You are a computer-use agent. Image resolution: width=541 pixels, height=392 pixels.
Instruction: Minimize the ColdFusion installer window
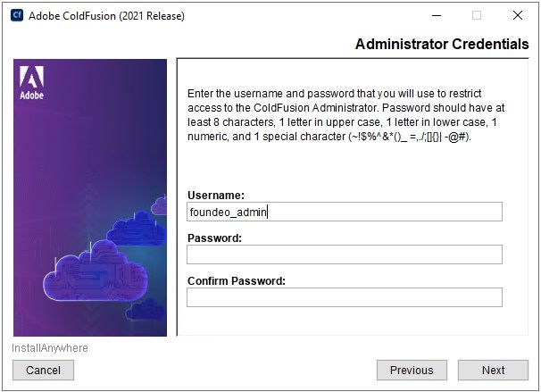click(x=437, y=15)
